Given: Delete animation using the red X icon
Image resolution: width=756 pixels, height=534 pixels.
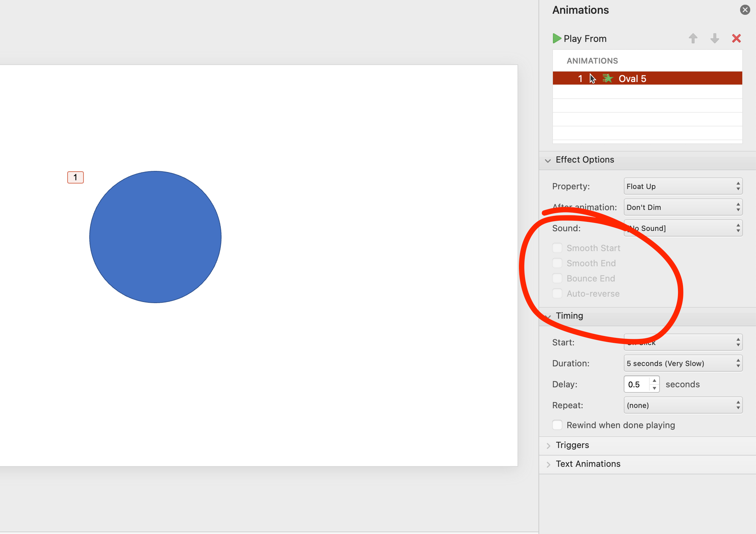Looking at the screenshot, I should pos(736,38).
